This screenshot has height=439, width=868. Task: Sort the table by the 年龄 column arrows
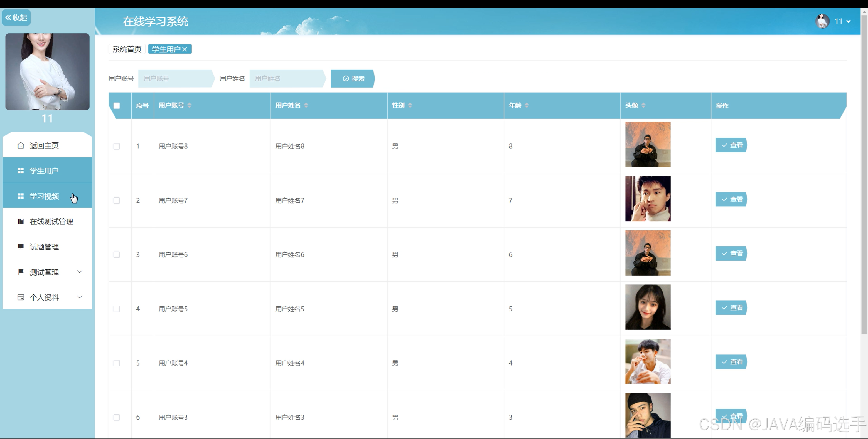[x=527, y=105]
